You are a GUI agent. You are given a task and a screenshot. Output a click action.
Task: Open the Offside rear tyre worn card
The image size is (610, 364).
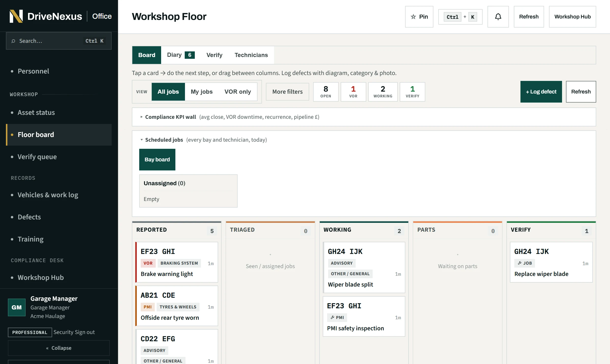point(177,306)
